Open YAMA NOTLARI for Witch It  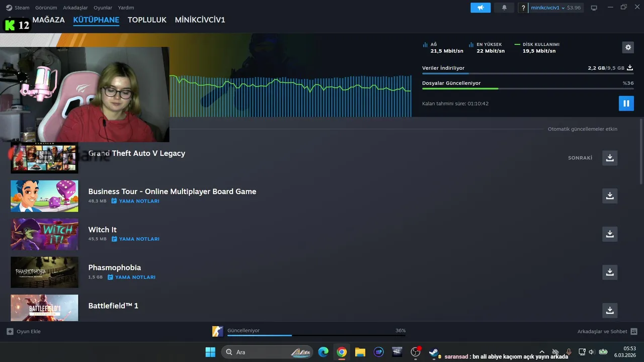point(135,239)
